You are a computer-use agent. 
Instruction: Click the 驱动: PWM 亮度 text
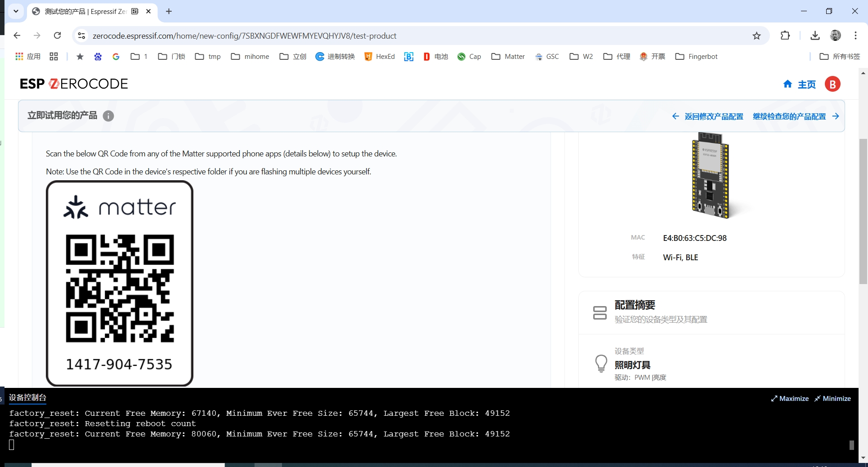pyautogui.click(x=640, y=378)
